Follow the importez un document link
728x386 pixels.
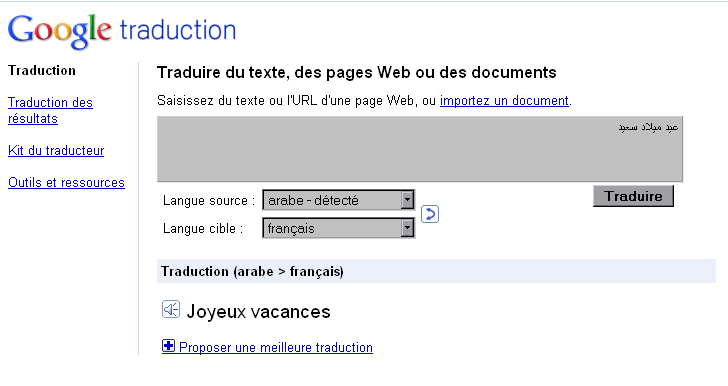coord(504,100)
